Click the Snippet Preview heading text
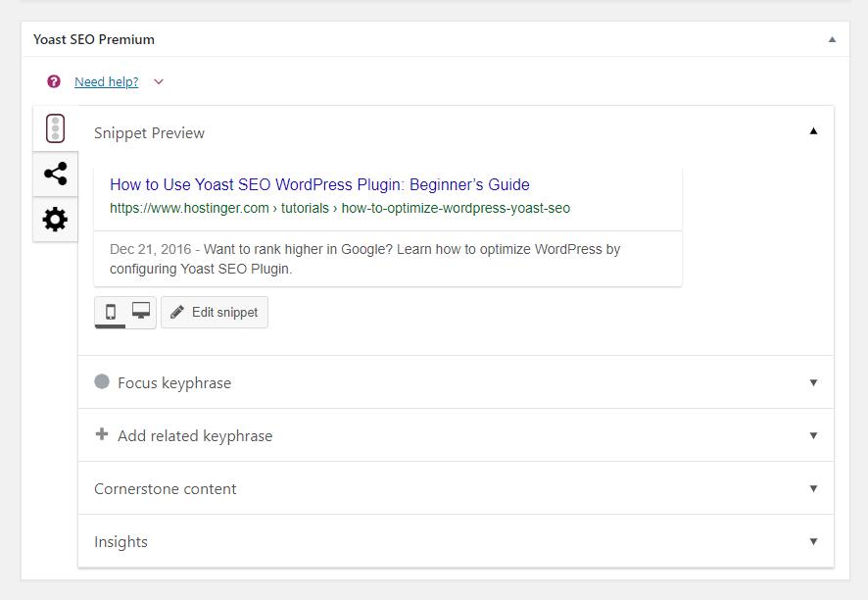This screenshot has width=868, height=600. point(149,133)
